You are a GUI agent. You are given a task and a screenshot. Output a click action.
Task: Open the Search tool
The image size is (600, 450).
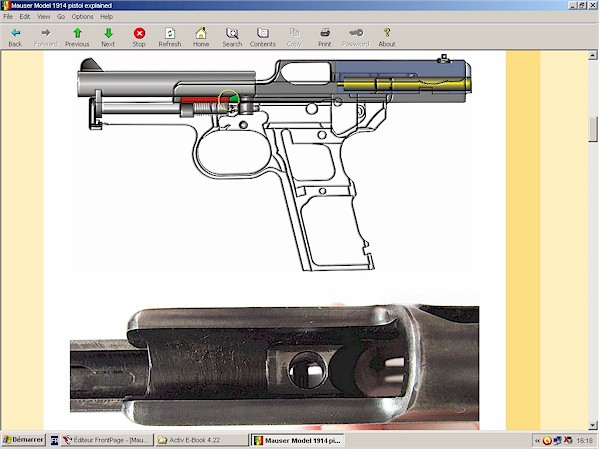(x=232, y=38)
